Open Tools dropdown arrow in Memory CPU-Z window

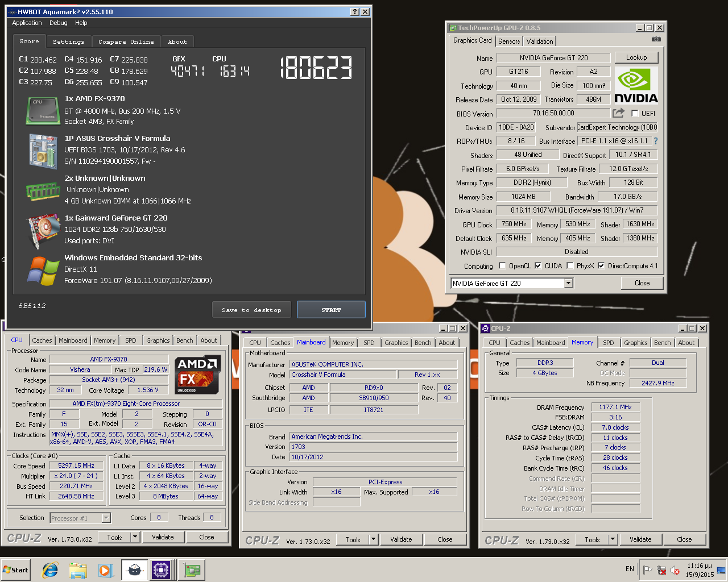613,539
